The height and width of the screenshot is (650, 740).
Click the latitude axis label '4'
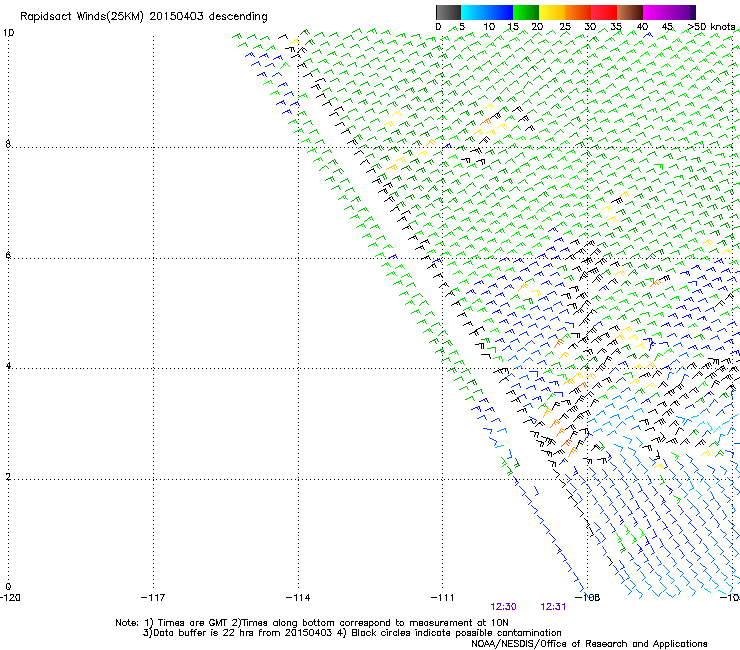(x=8, y=366)
